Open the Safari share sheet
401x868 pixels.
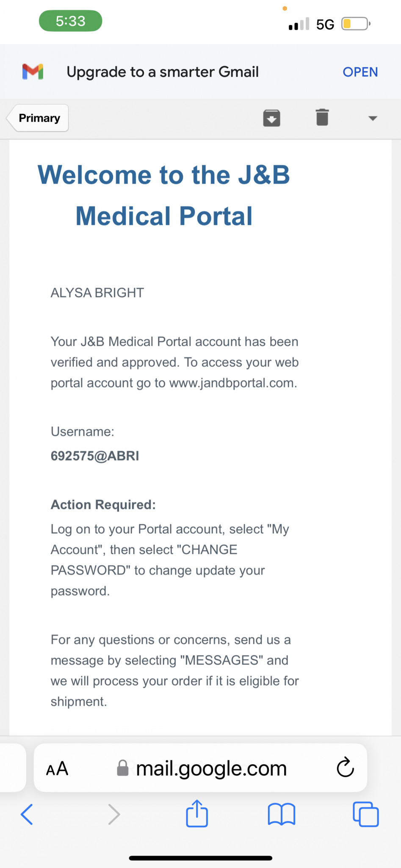tap(197, 813)
